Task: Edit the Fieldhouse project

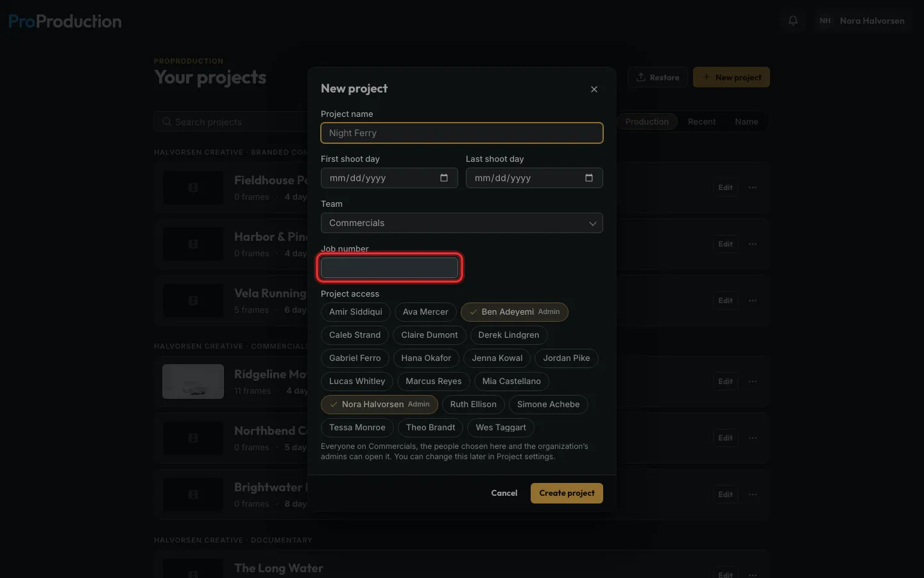Action: tap(726, 188)
